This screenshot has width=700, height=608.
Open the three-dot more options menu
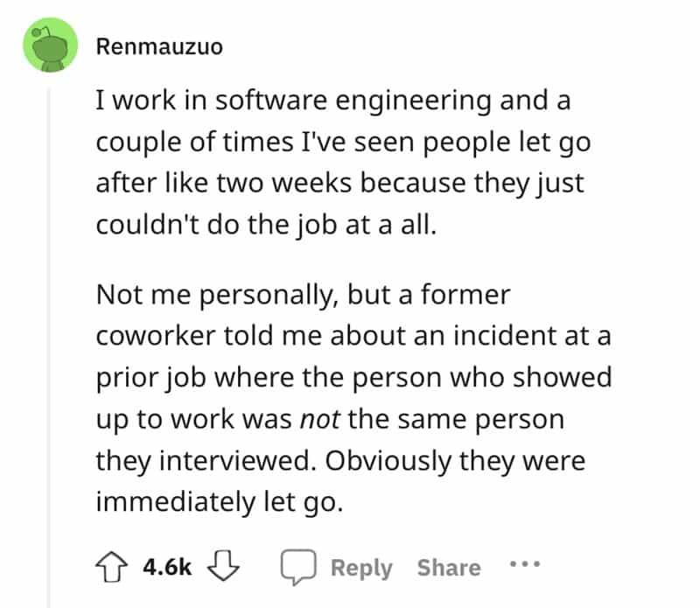click(525, 565)
